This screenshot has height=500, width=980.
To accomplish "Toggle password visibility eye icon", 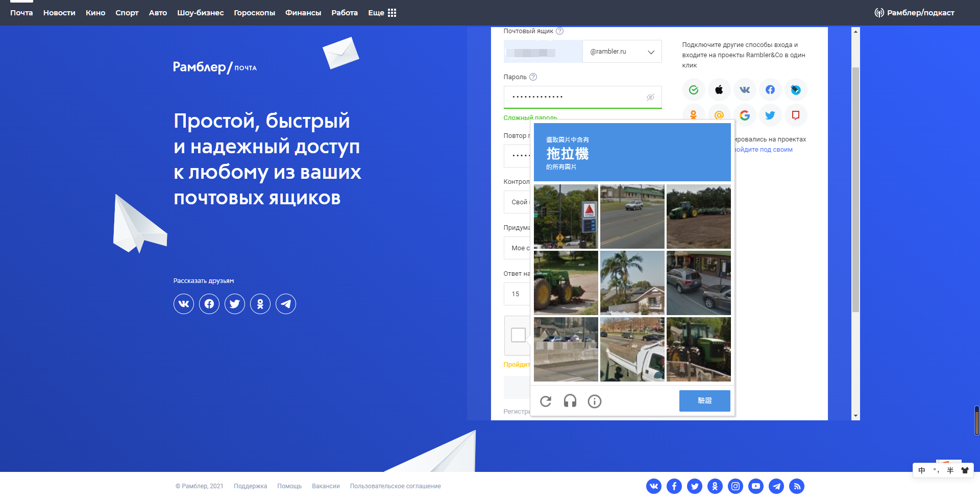I will coord(650,97).
